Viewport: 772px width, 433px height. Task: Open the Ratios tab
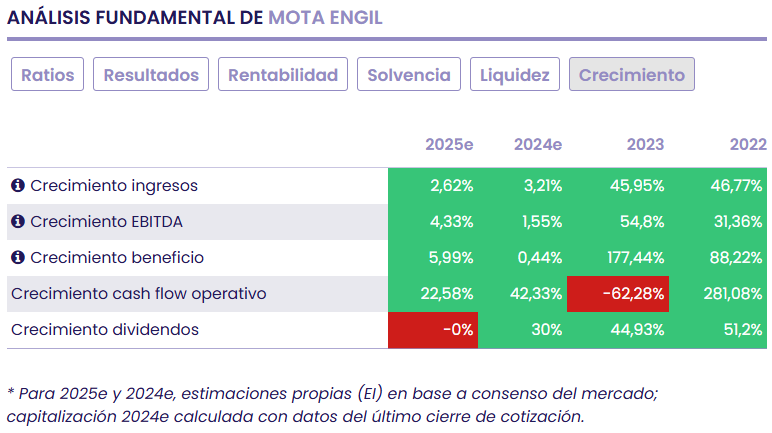point(47,75)
